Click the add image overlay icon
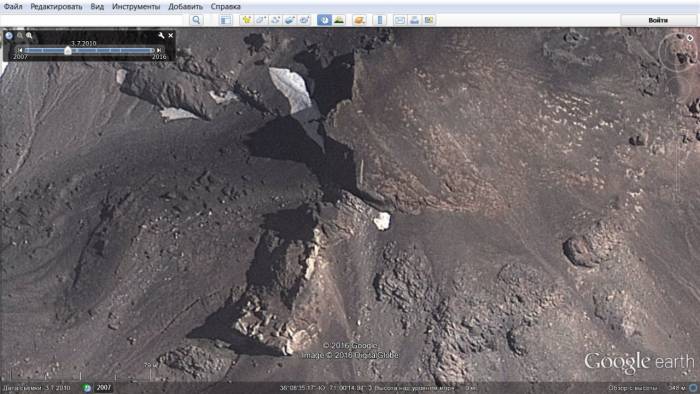The height and width of the screenshot is (394, 700). (290, 20)
